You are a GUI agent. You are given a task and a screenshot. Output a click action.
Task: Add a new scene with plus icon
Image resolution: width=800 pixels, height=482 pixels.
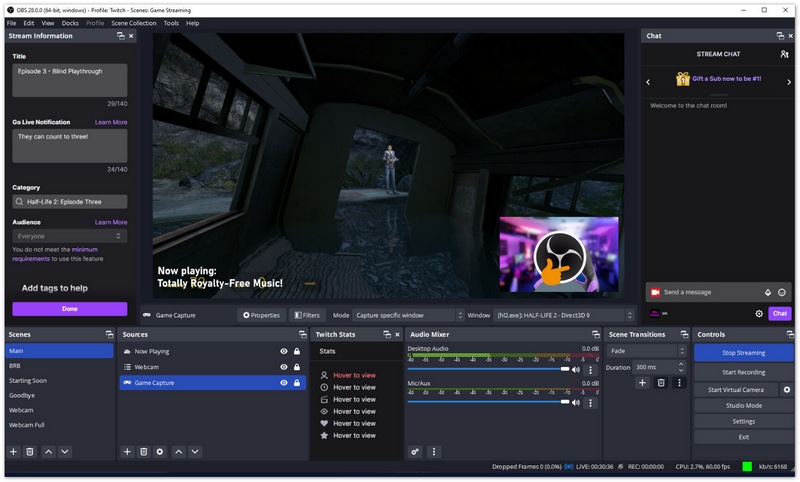(14, 452)
